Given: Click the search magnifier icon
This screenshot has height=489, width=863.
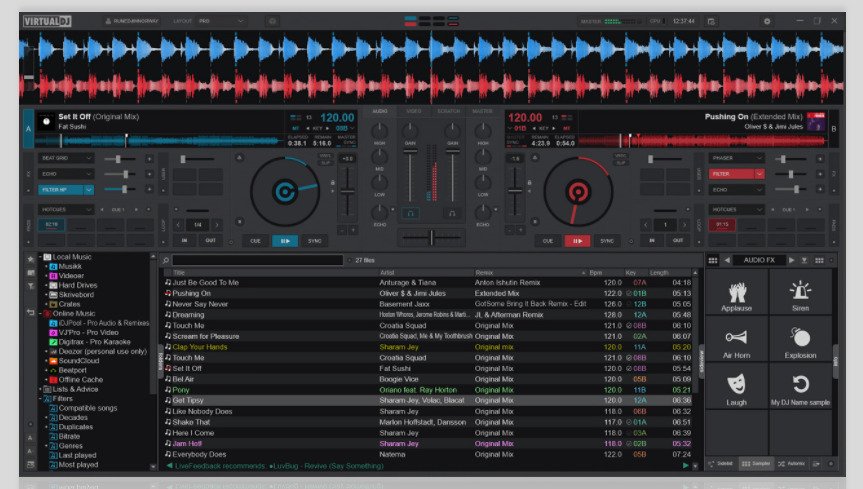Looking at the screenshot, I should (166, 260).
